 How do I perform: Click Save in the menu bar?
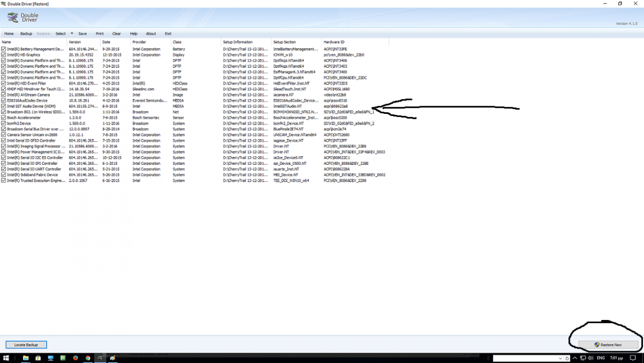point(83,33)
